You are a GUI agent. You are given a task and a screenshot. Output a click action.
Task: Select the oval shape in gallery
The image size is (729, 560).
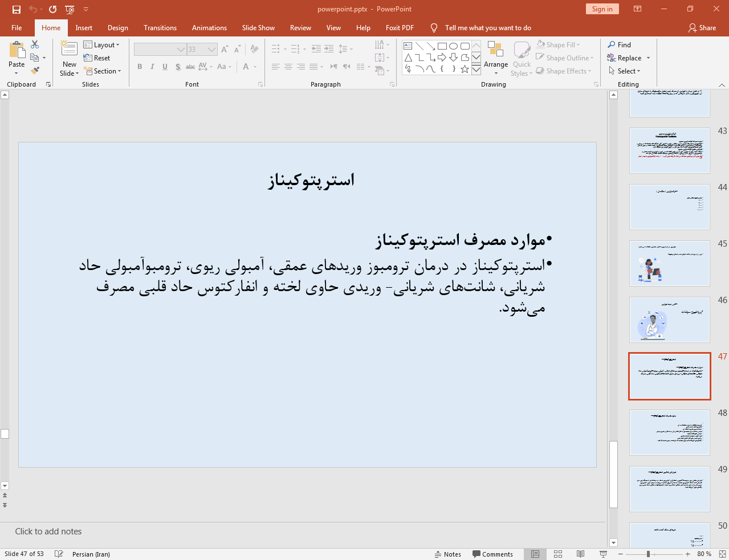click(x=454, y=46)
